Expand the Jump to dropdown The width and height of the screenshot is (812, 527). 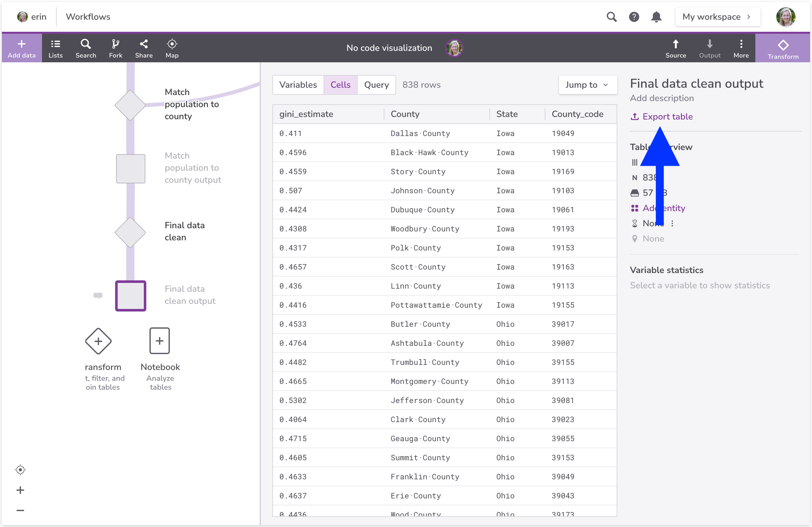[587, 85]
